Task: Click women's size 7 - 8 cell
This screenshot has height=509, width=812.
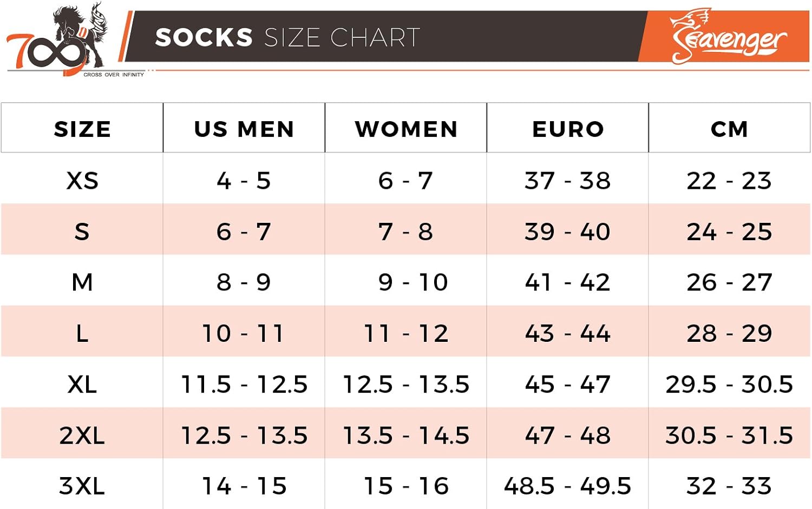Action: click(x=406, y=232)
